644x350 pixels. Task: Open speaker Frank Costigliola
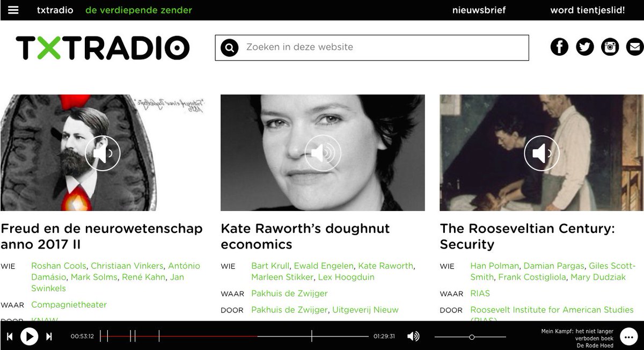(x=532, y=277)
